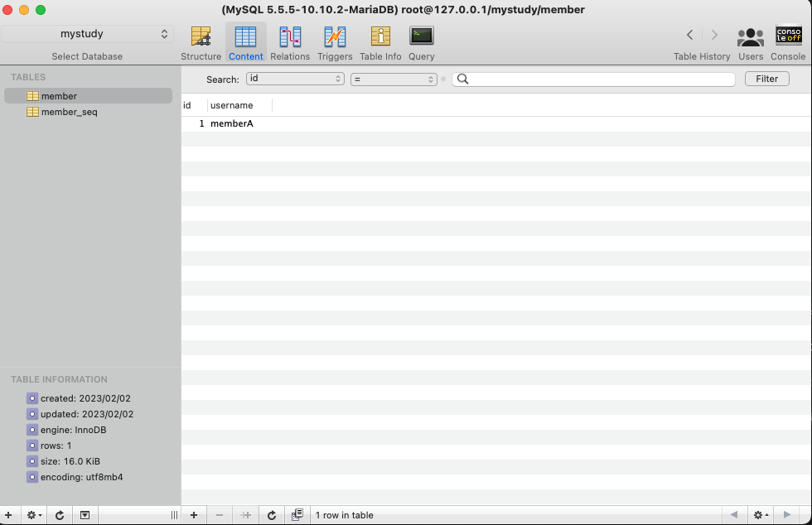This screenshot has height=525, width=812.
Task: Go forward in Table History
Action: [714, 35]
